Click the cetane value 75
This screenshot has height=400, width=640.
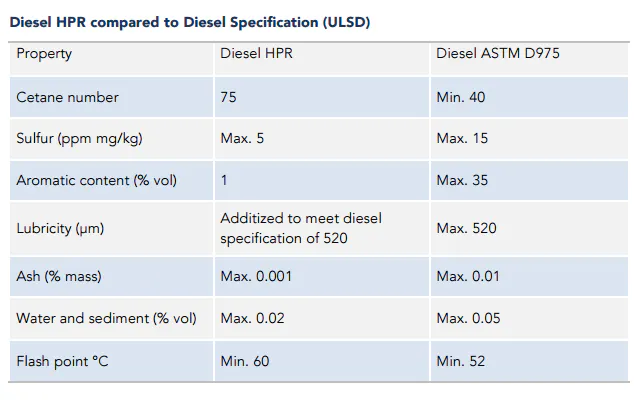[x=229, y=97]
